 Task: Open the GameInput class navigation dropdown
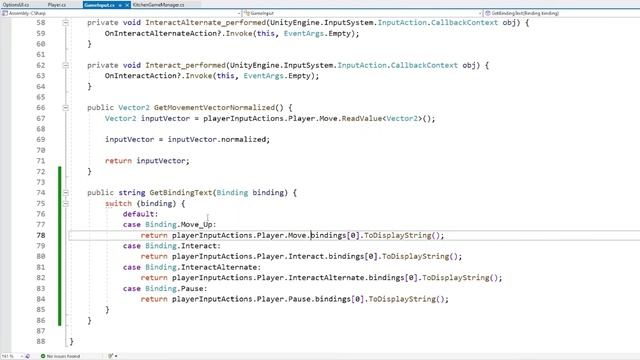tap(362, 13)
